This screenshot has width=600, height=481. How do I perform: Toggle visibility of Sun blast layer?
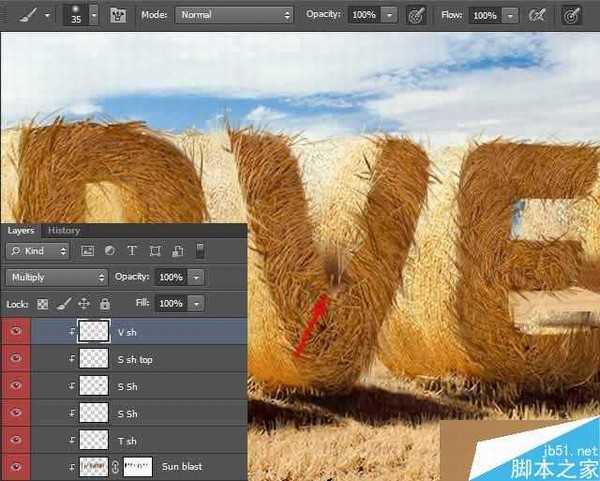coord(15,466)
